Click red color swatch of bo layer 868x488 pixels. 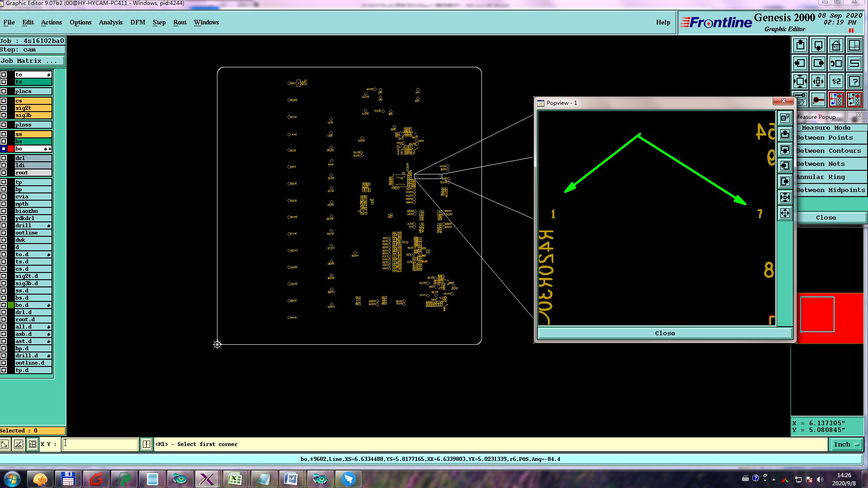click(10, 149)
